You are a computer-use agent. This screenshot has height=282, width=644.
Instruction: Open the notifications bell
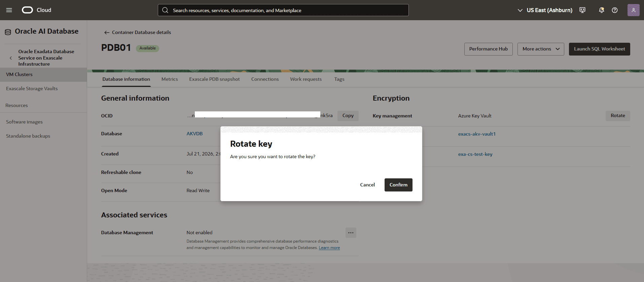pos(601,10)
